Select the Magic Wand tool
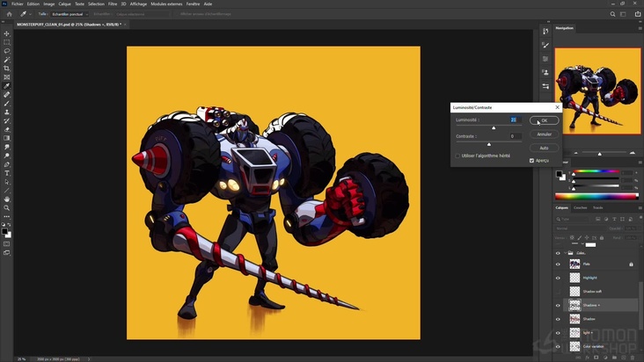644x362 pixels. pyautogui.click(x=6, y=60)
